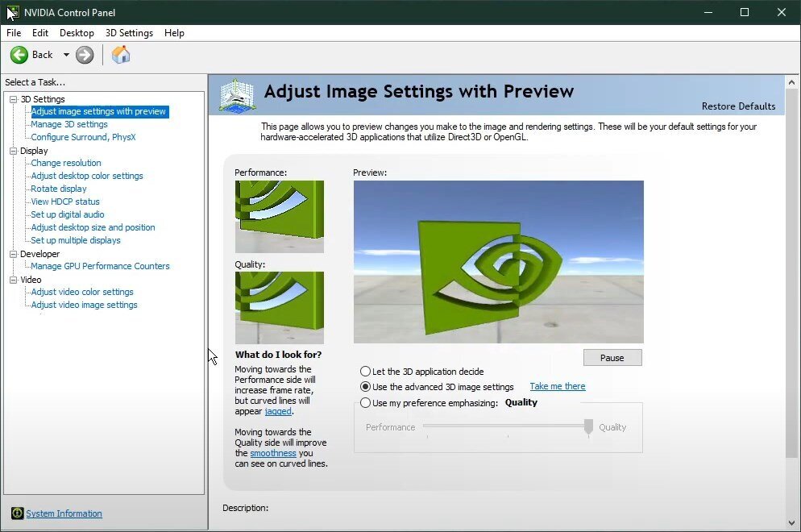Click the Performance sample thumbnail
This screenshot has width=801, height=532.
coord(279,216)
